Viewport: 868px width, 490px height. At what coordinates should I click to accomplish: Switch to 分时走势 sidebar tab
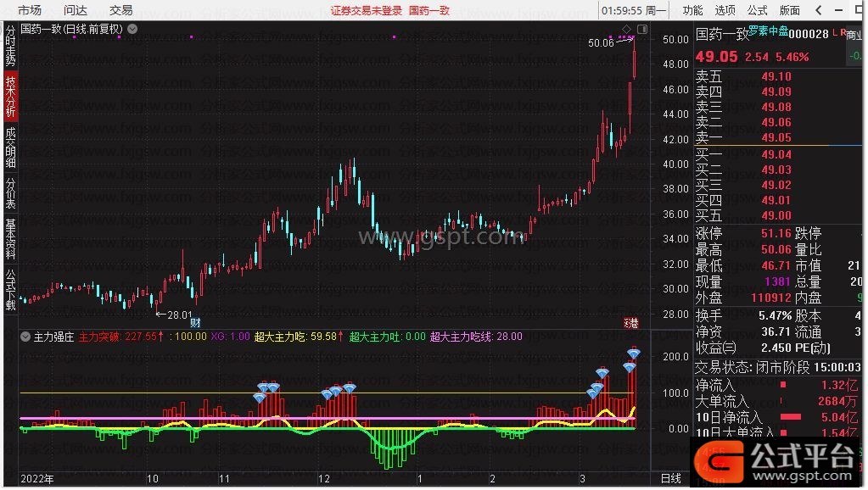[10, 45]
